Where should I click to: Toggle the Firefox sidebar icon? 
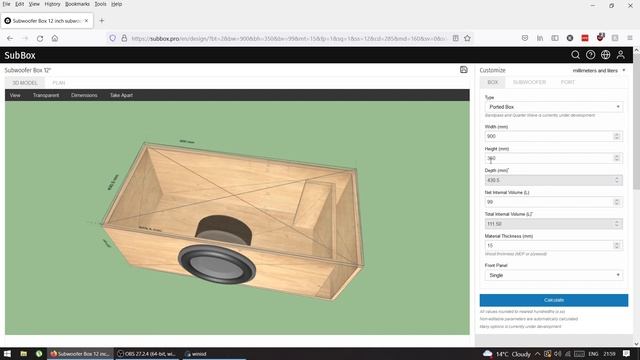[x=555, y=38]
